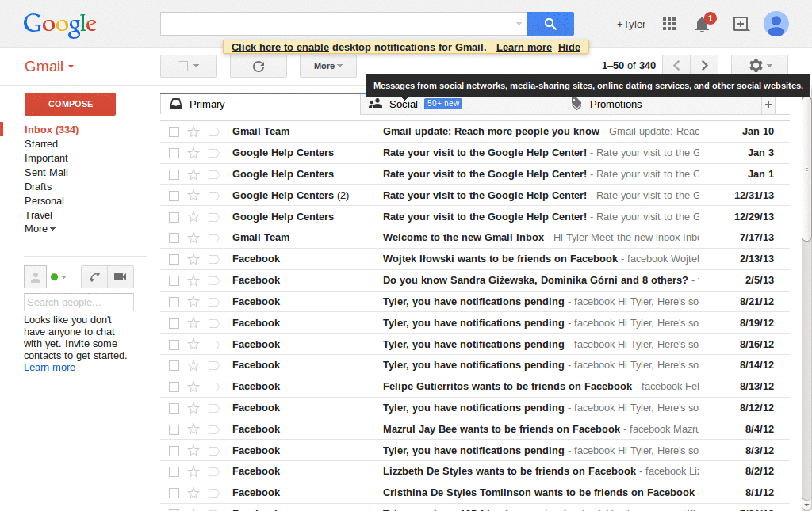Check the Gmail Team 7/17/13 email
812x511 pixels.
click(174, 238)
